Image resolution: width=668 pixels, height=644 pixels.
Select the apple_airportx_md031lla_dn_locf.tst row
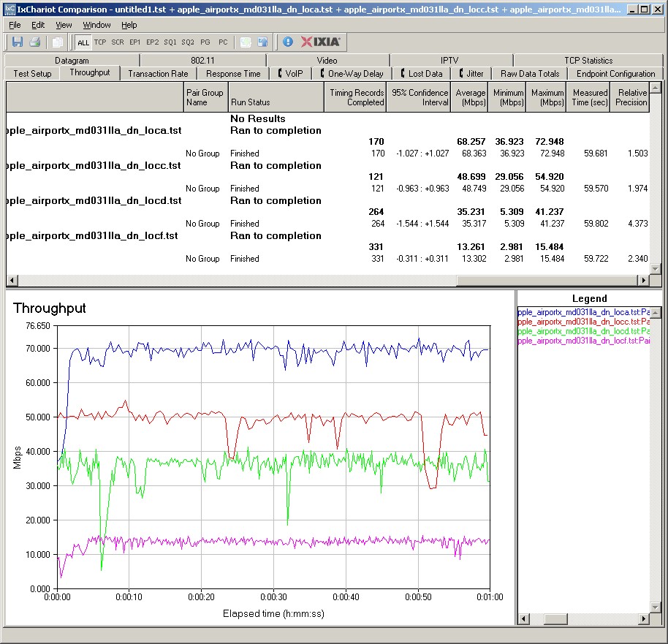pyautogui.click(x=327, y=235)
